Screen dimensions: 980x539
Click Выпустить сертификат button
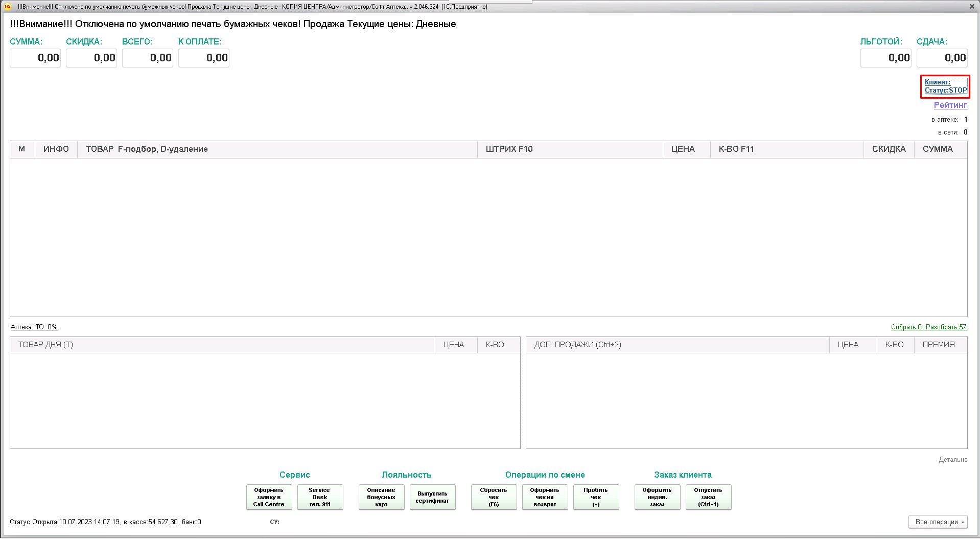tap(432, 497)
